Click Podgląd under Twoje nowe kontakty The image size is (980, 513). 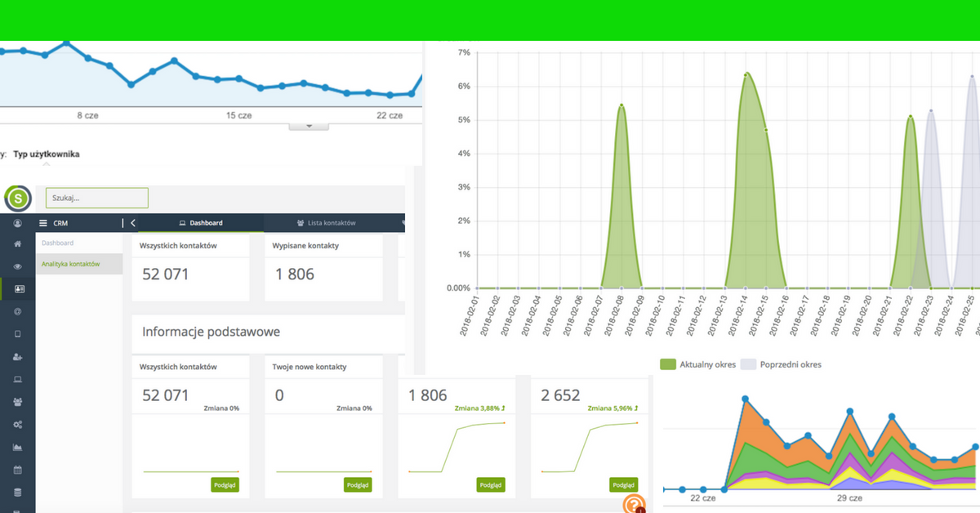pos(358,484)
